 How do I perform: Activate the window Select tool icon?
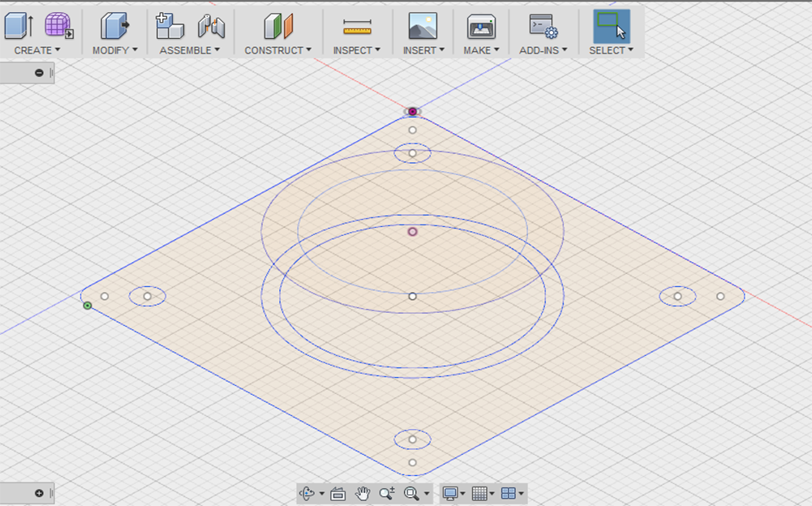(611, 27)
